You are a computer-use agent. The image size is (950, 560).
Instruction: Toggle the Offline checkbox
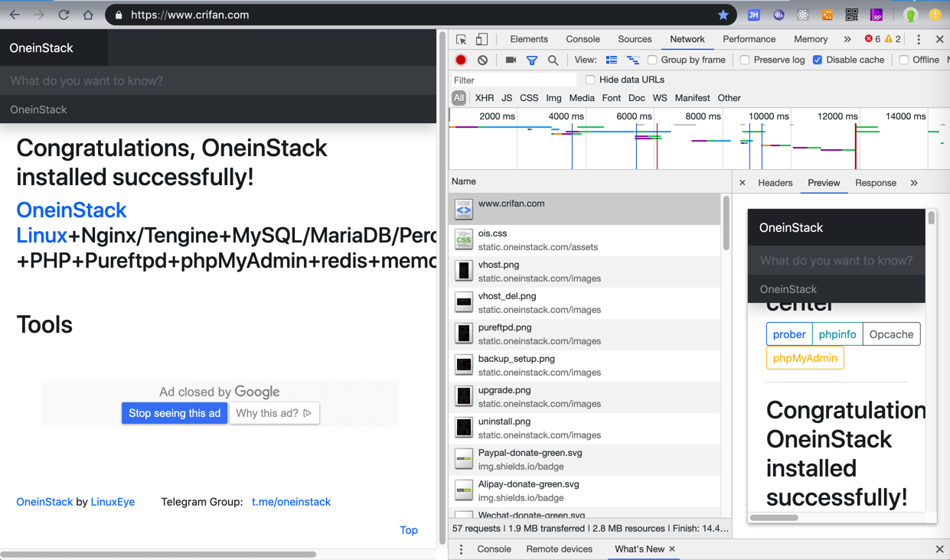pyautogui.click(x=904, y=60)
